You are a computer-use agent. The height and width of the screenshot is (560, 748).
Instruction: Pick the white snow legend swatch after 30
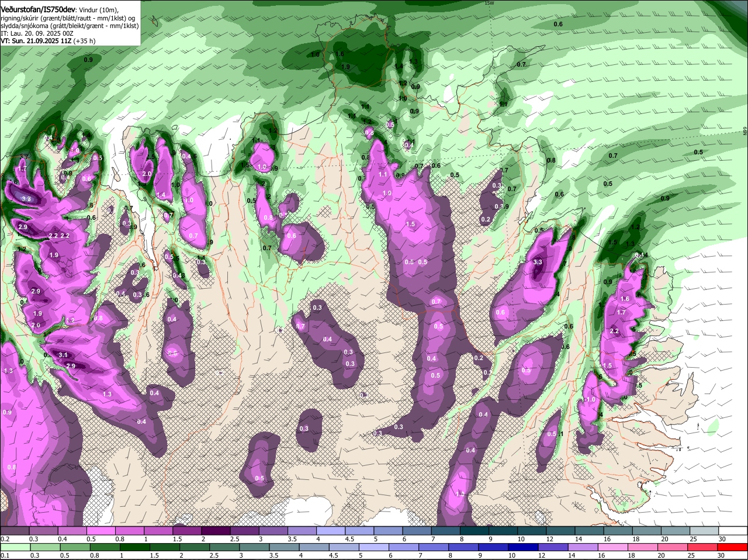733,530
